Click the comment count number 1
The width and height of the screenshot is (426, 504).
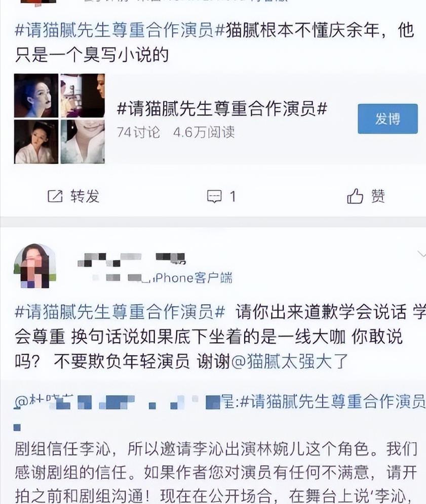[x=233, y=196]
